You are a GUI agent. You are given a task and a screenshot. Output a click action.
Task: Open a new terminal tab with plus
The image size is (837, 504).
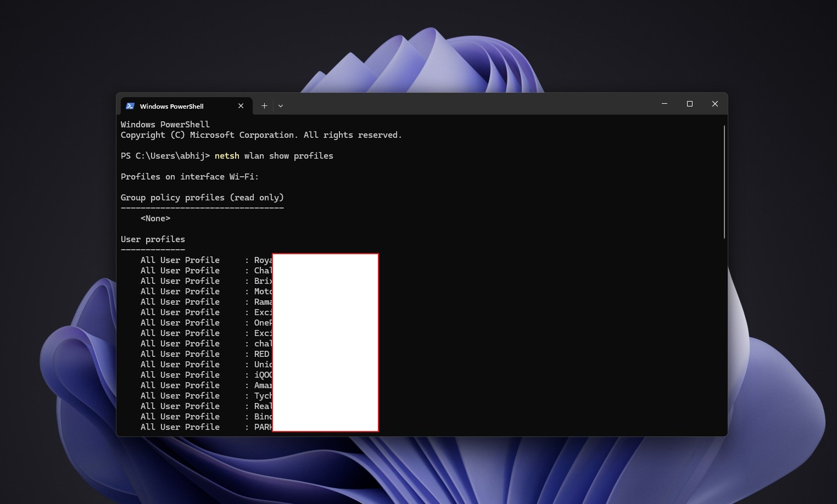(x=264, y=106)
